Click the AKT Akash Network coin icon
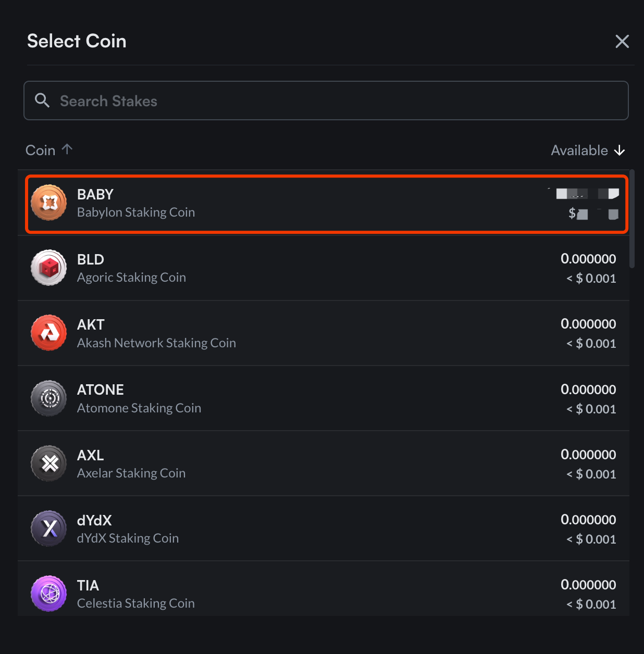The height and width of the screenshot is (654, 644). pyautogui.click(x=48, y=333)
